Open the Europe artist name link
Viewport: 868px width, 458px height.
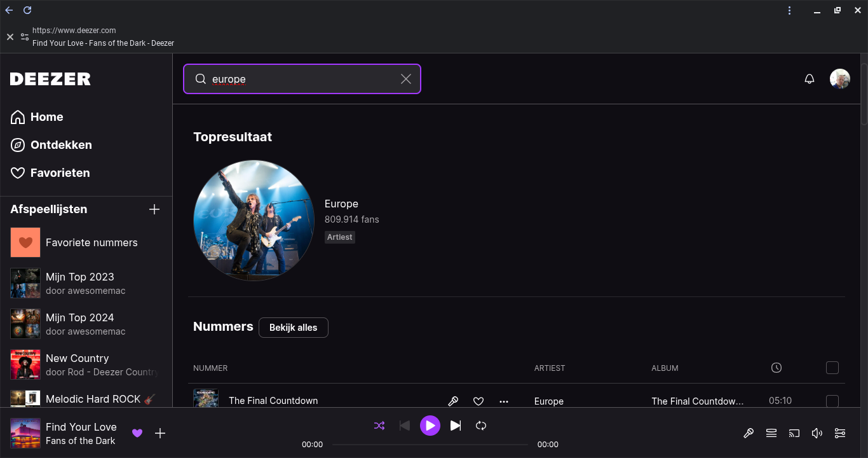coord(341,204)
